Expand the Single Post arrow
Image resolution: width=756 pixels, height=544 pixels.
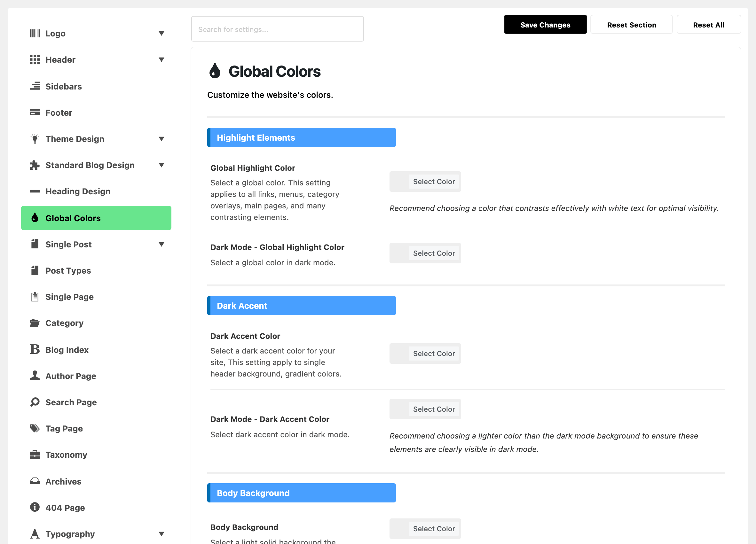tap(161, 245)
